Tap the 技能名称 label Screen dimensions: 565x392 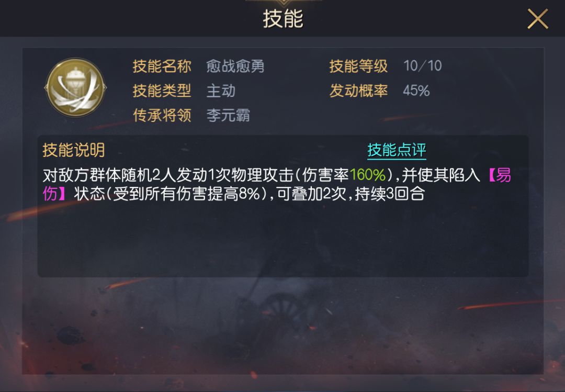click(x=162, y=66)
